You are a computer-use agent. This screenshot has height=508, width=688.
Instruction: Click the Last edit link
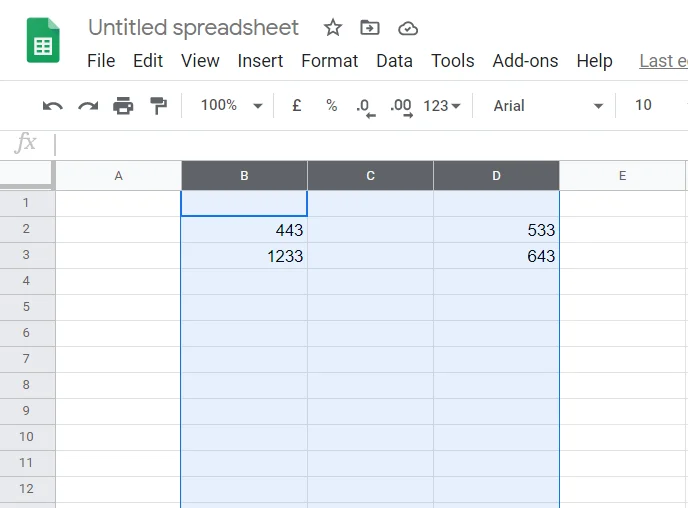(x=662, y=61)
